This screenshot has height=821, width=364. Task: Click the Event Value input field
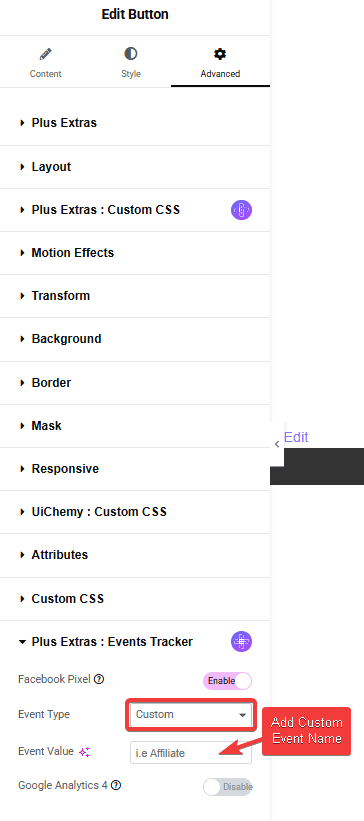(x=191, y=753)
